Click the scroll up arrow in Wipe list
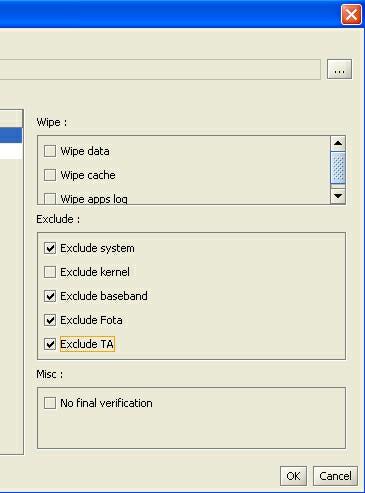Screen dimensions: 365x493 tap(338, 143)
